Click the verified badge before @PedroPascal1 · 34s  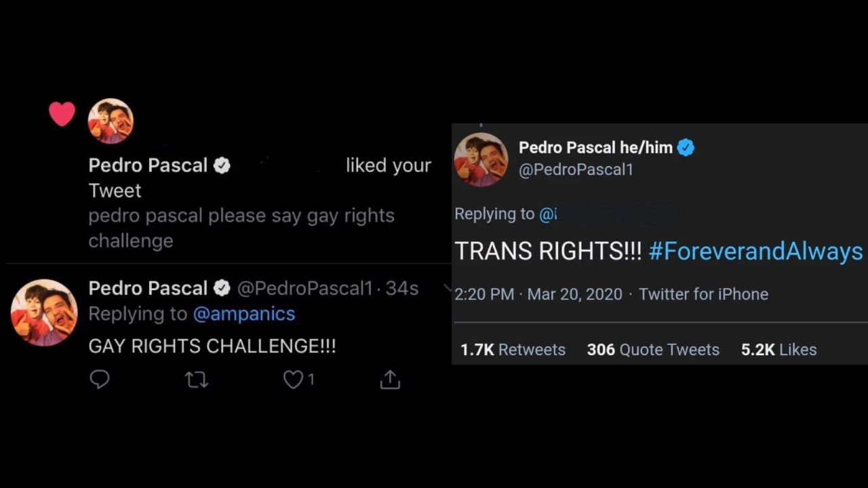point(222,288)
